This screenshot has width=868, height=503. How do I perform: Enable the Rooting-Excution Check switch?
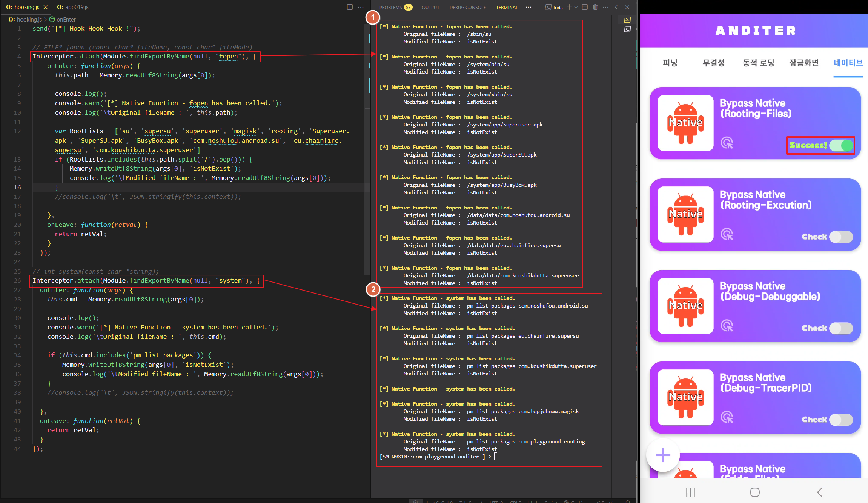tap(842, 237)
